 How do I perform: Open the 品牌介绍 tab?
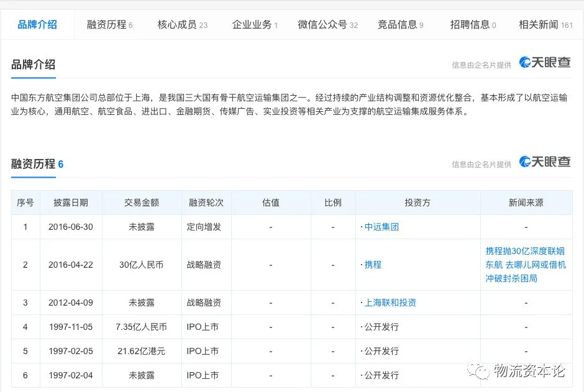coord(37,25)
